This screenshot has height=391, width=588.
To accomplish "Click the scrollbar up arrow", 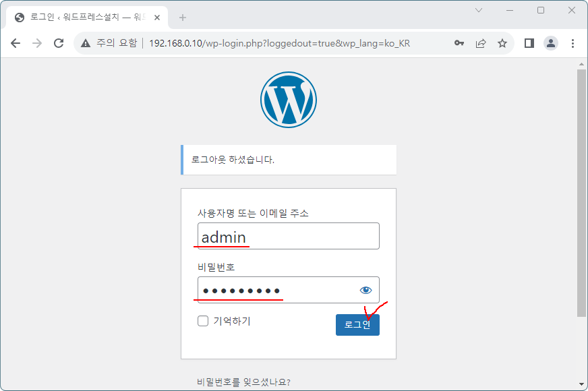I will tap(581, 64).
